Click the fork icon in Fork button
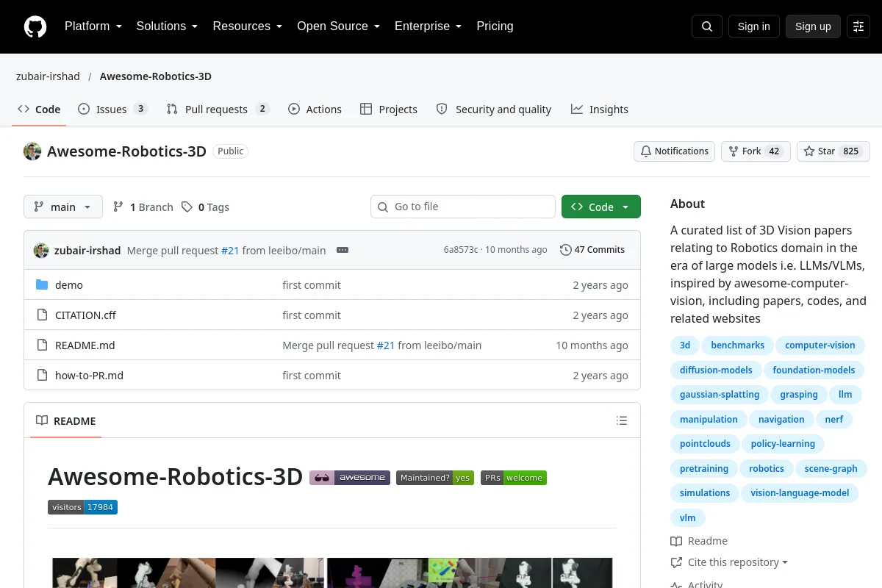Image resolution: width=882 pixels, height=588 pixels. tap(734, 151)
